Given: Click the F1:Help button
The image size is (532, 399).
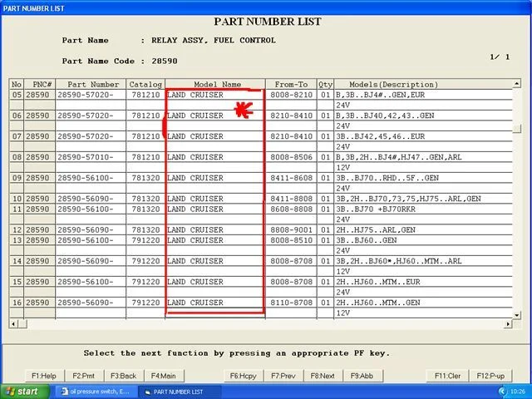Looking at the screenshot, I should (x=44, y=376).
